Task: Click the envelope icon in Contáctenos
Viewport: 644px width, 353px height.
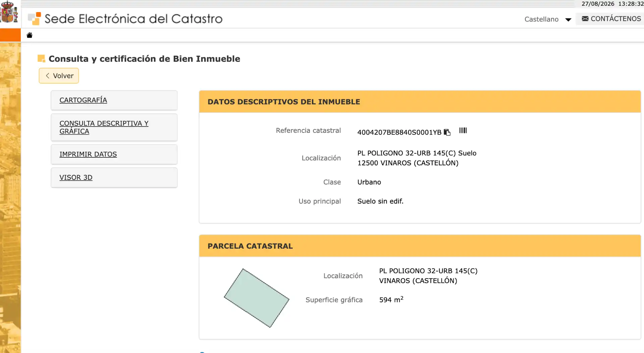Action: (x=585, y=19)
